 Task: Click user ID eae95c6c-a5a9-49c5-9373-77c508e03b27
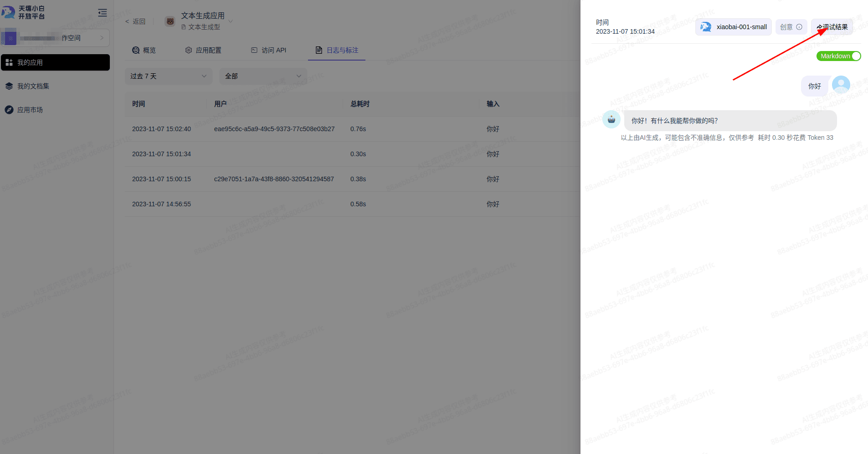pos(274,129)
